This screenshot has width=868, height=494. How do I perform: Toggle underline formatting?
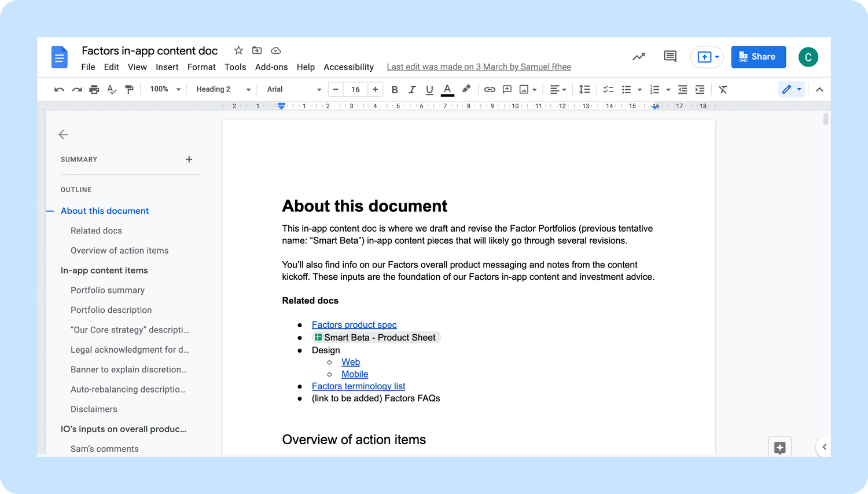(x=429, y=89)
